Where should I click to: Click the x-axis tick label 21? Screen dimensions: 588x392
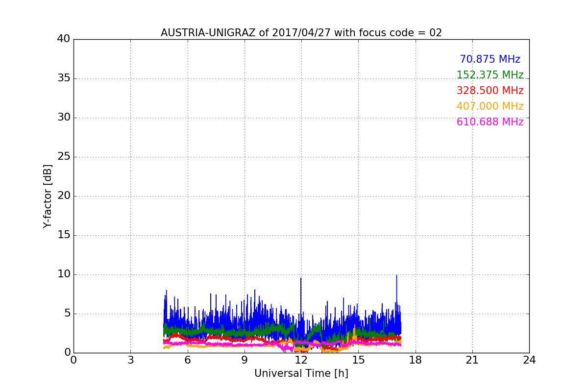[472, 360]
